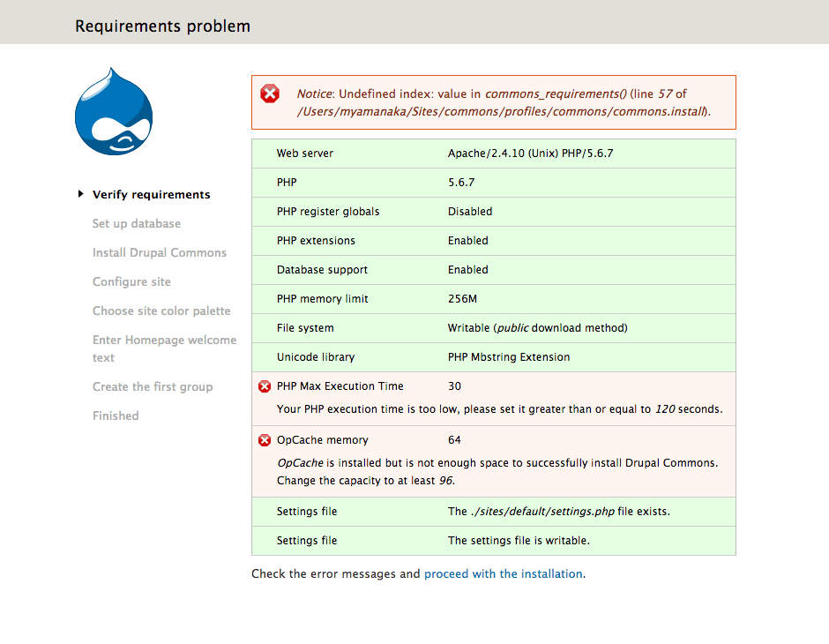This screenshot has height=644, width=829.
Task: Click the PHP memory limit 256M value
Action: coord(462,299)
